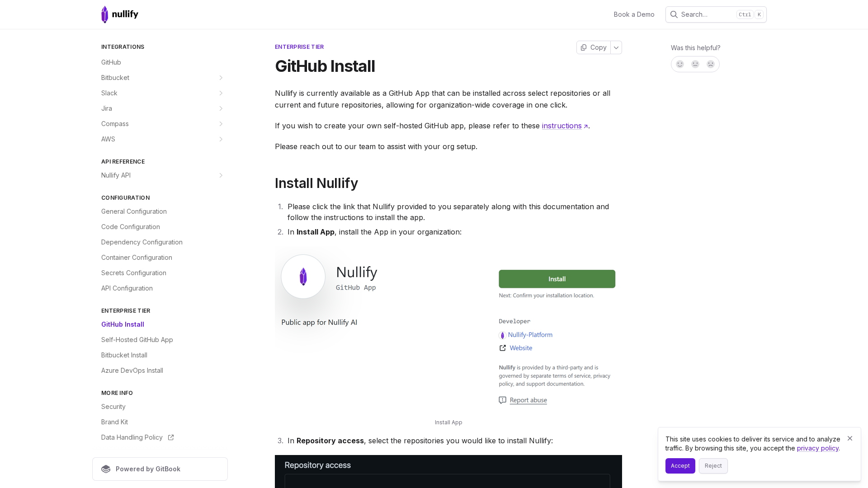Expand the Slack sidebar section
This screenshot has height=488, width=868.
(221, 93)
